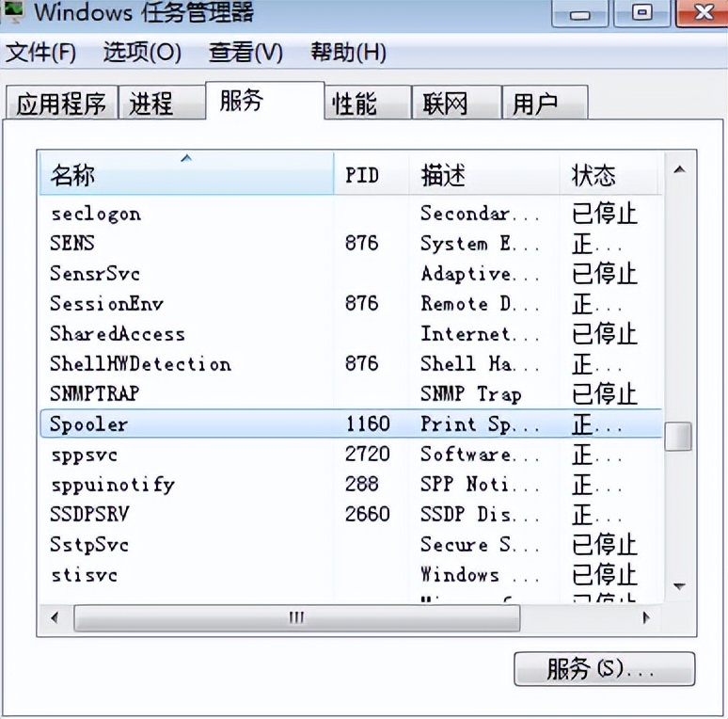
Task: Switch to the 用户 tab
Action: point(546,103)
